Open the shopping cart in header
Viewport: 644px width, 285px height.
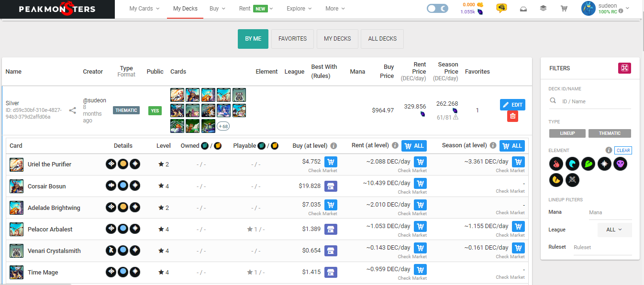(x=564, y=9)
